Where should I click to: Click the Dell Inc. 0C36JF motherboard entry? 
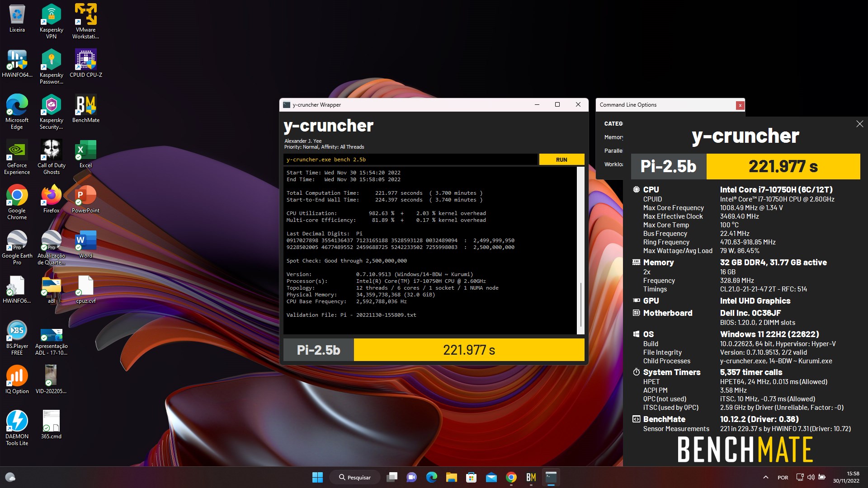pyautogui.click(x=750, y=313)
